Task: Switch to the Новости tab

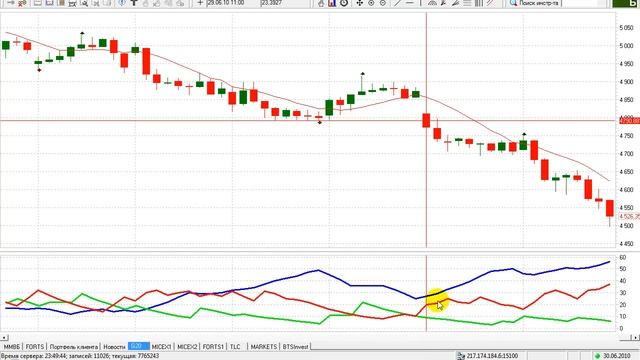Action: tap(114, 347)
